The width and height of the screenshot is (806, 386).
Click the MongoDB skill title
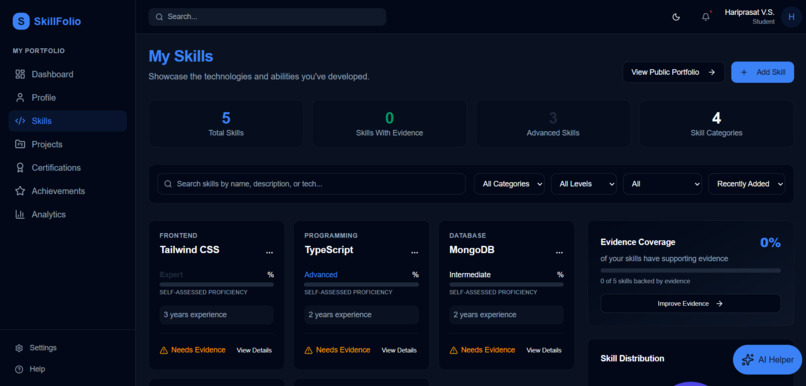472,250
